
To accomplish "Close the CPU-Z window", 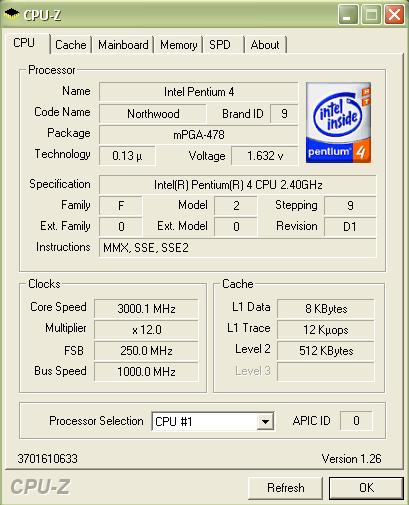I will (x=394, y=15).
